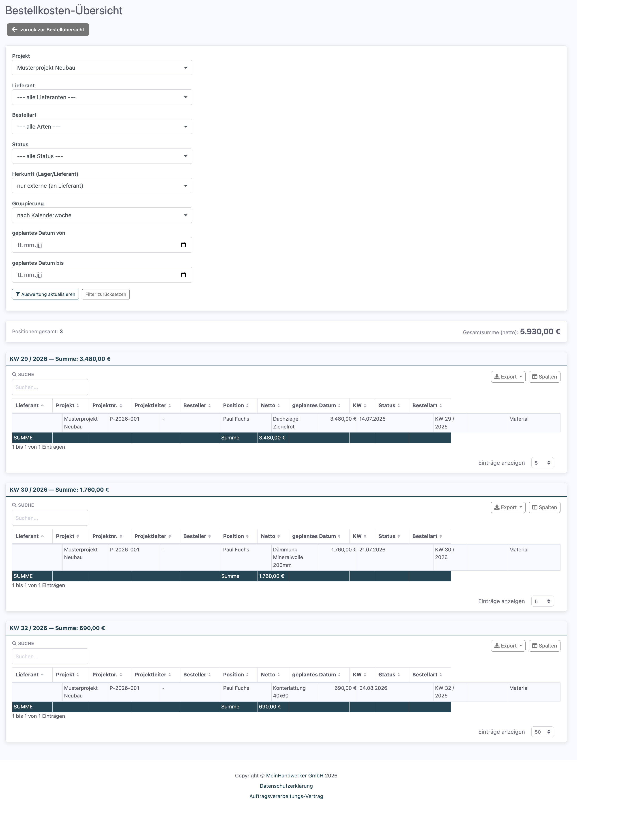
Task: Click 'Filter zurücksetzen' button
Action: [x=105, y=295]
